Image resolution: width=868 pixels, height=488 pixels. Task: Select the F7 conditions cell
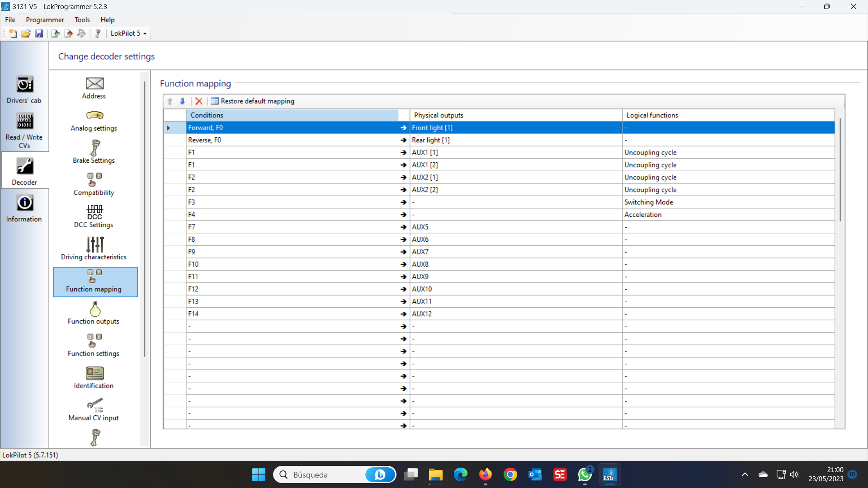[x=292, y=227]
